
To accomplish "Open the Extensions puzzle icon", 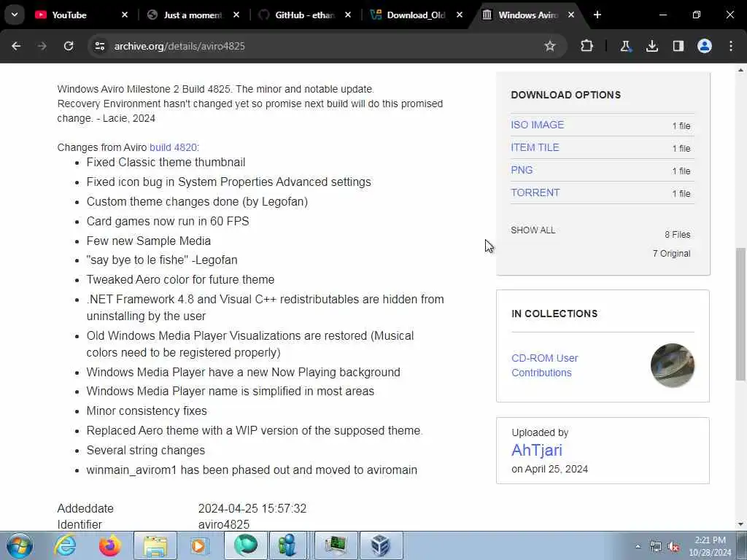I will [587, 46].
